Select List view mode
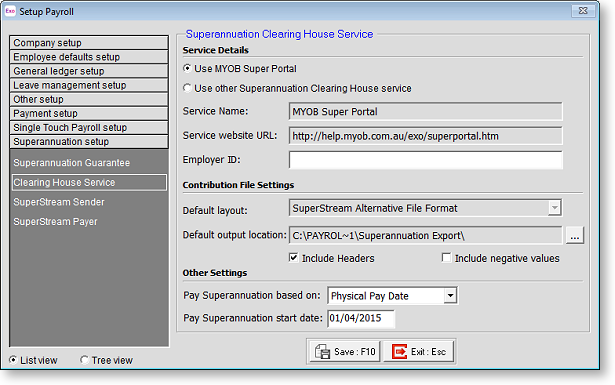The height and width of the screenshot is (385, 615). (x=13, y=360)
